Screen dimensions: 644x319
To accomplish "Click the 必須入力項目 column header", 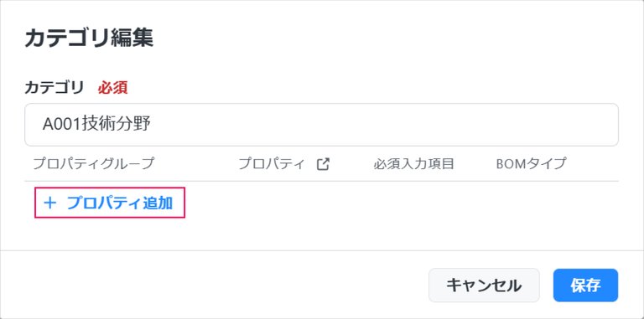I will point(413,164).
